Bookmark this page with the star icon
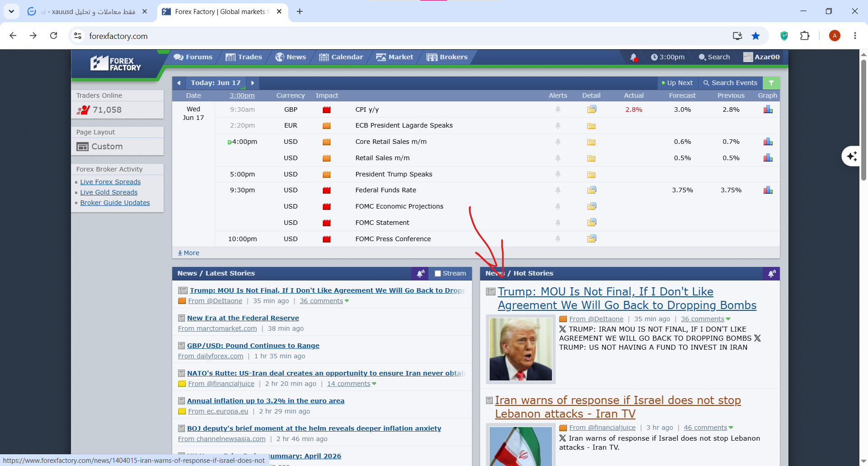 pos(755,36)
